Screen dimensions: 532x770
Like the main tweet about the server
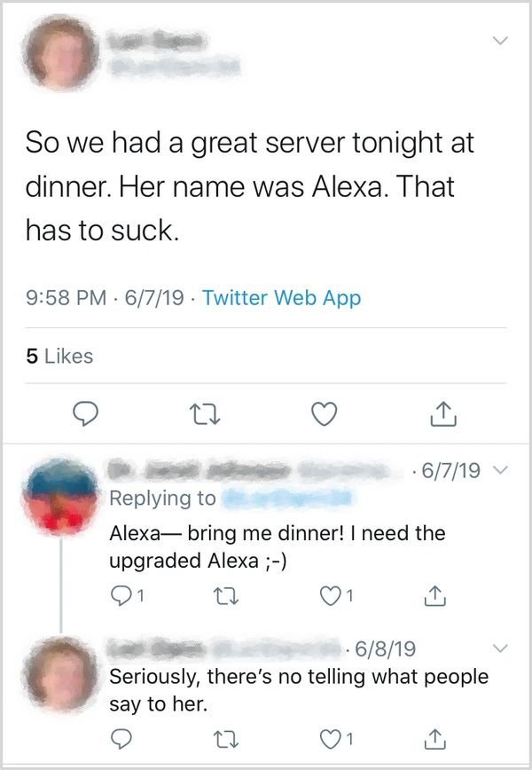point(326,412)
